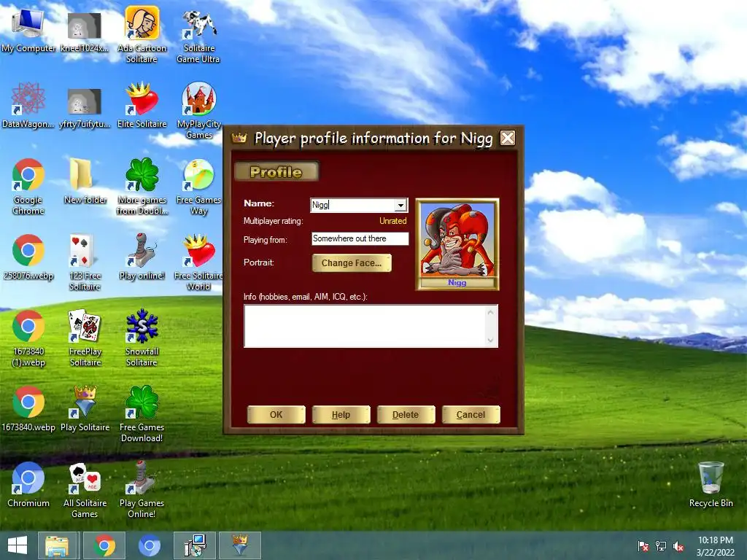Click the Info box scroll down arrow

click(491, 340)
